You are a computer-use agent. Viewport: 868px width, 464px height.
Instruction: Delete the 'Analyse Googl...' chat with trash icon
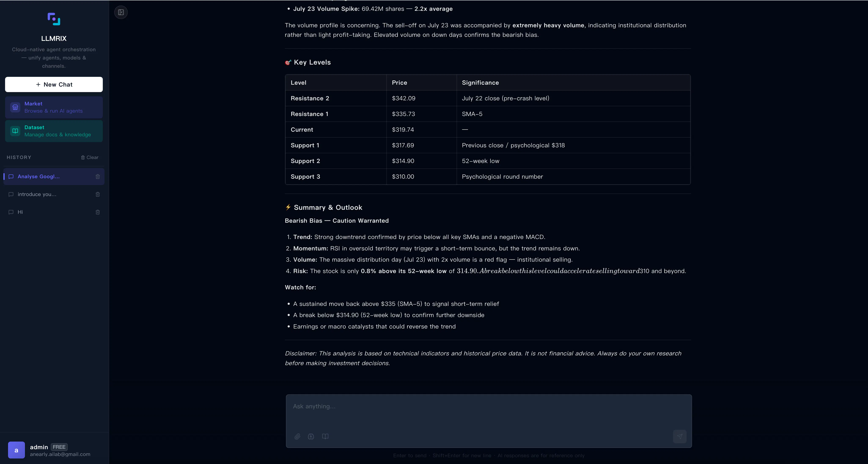tap(98, 176)
